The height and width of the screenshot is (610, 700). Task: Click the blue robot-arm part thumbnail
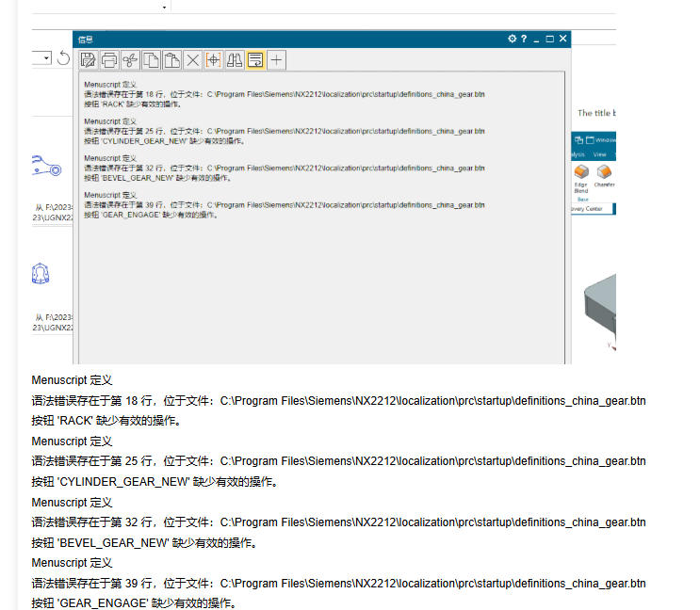[x=46, y=166]
